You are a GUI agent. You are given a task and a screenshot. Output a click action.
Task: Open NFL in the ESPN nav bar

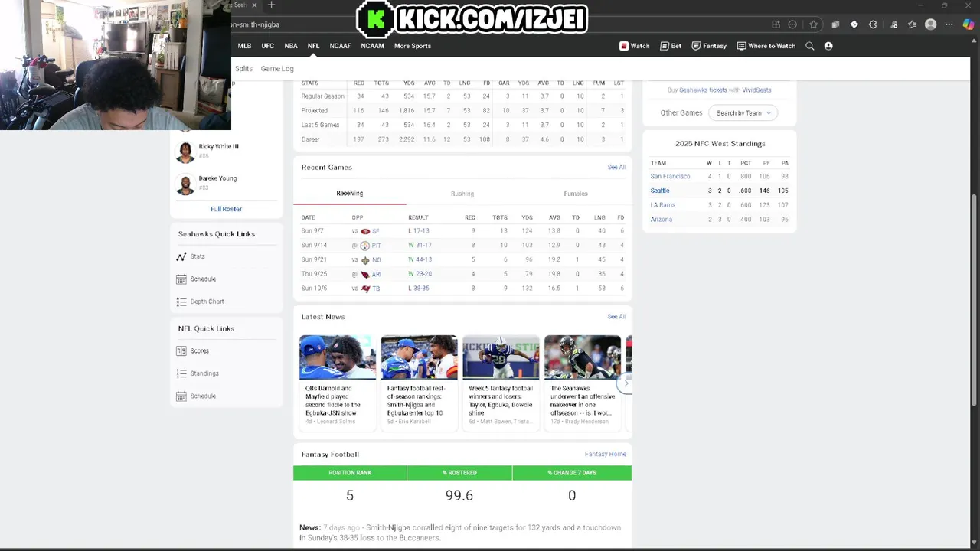(313, 46)
